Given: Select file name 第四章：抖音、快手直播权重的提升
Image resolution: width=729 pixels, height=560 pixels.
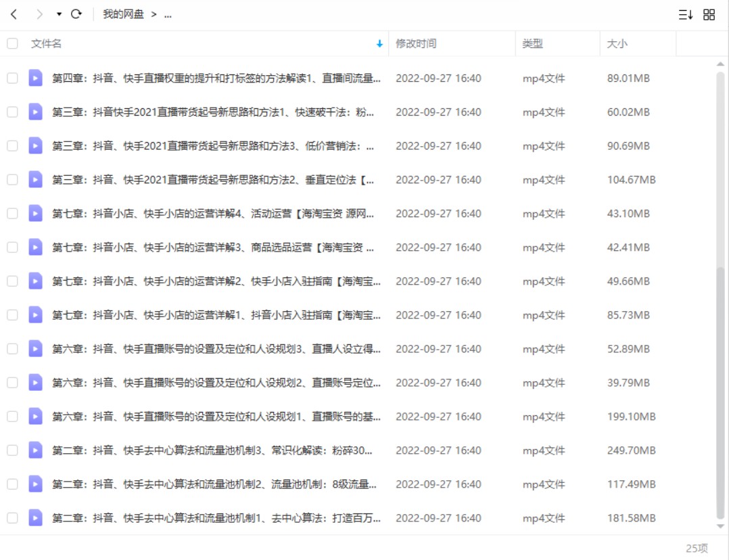Looking at the screenshot, I should 216,78.
